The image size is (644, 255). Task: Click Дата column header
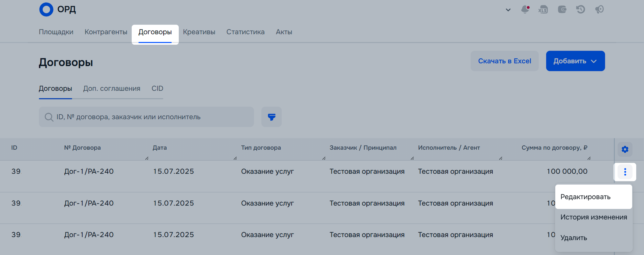[x=159, y=148]
